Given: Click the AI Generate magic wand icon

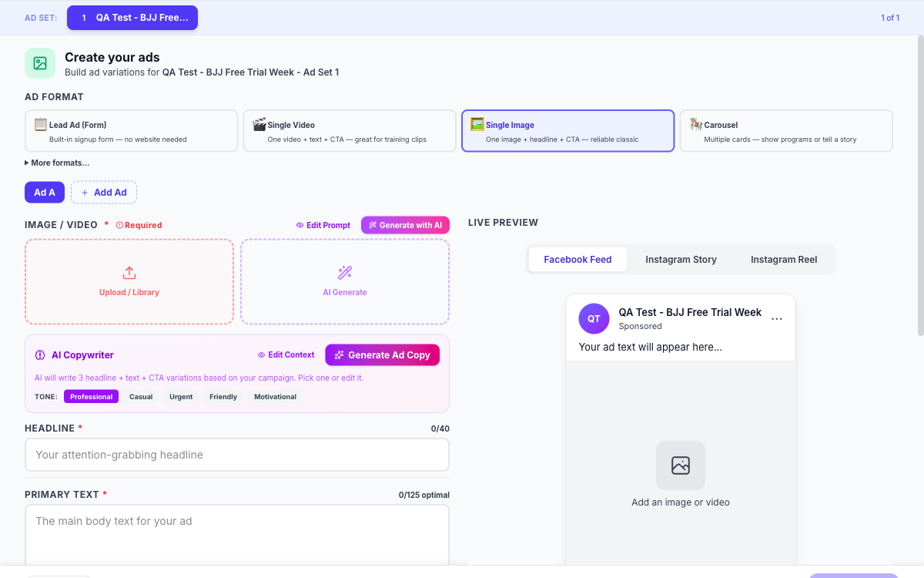Looking at the screenshot, I should (345, 273).
